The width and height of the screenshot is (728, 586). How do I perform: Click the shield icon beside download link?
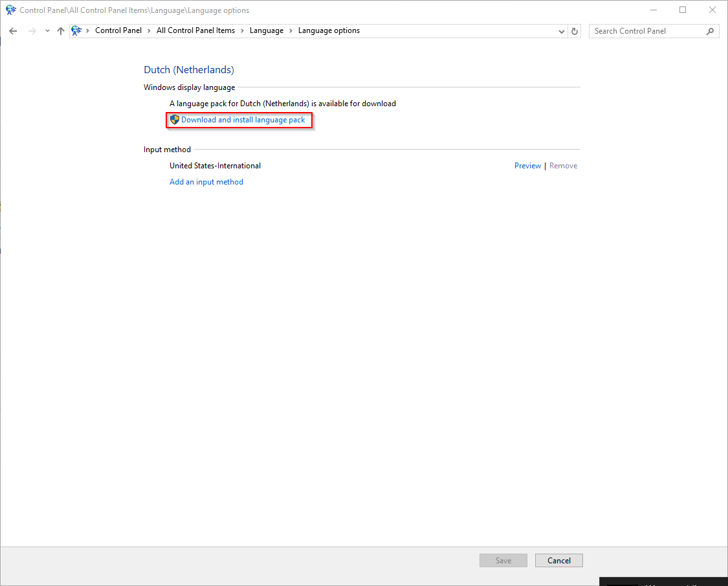pos(174,120)
